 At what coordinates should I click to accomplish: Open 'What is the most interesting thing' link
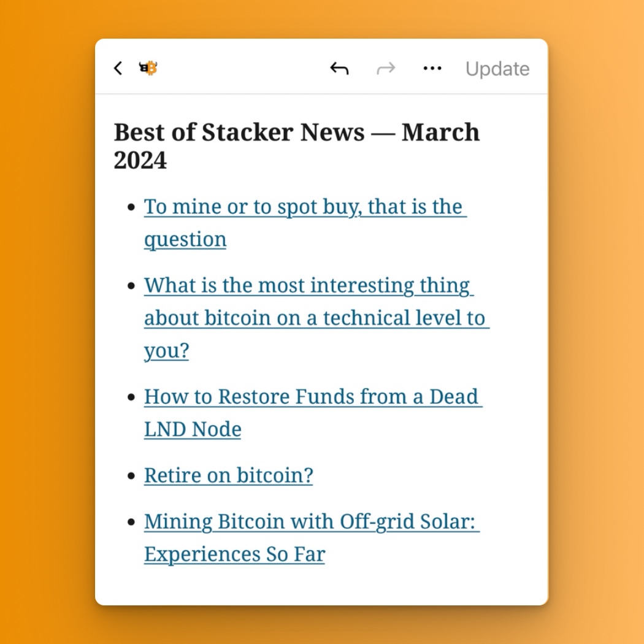316,318
